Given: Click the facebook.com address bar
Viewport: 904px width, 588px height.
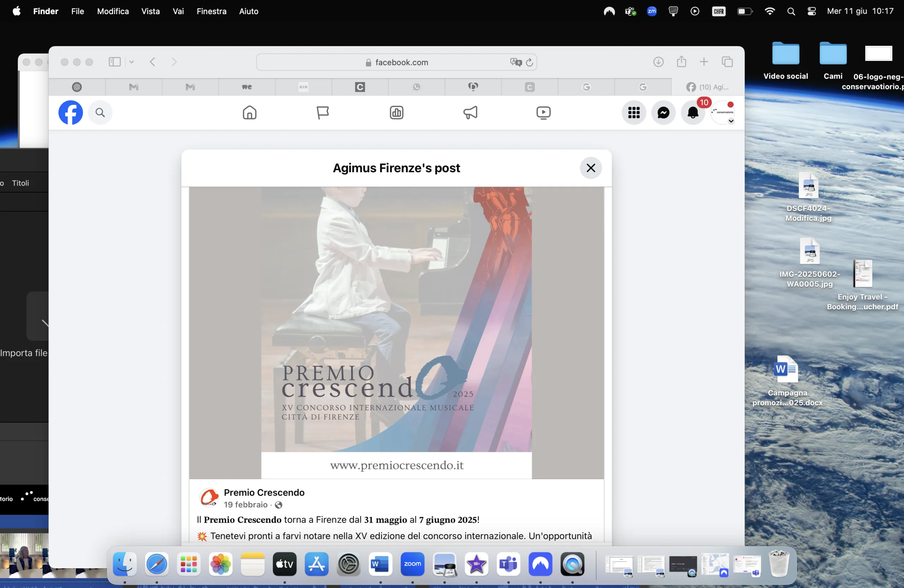Looking at the screenshot, I should [397, 62].
